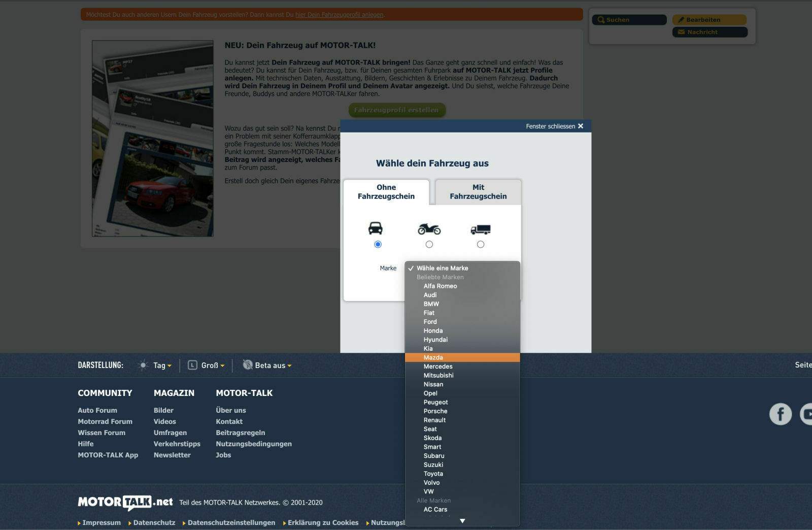The height and width of the screenshot is (530, 812).
Task: Click the vehicle profile preview image
Action: [153, 139]
